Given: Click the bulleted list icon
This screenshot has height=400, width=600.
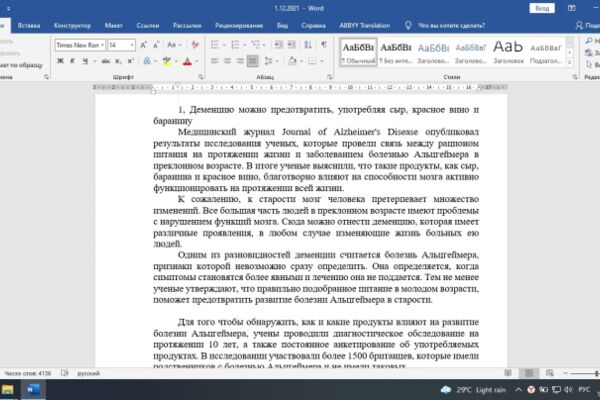Looking at the screenshot, I should 215,45.
